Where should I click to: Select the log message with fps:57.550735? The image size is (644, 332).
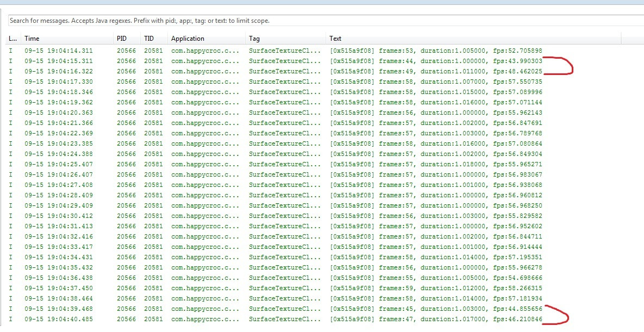436,82
